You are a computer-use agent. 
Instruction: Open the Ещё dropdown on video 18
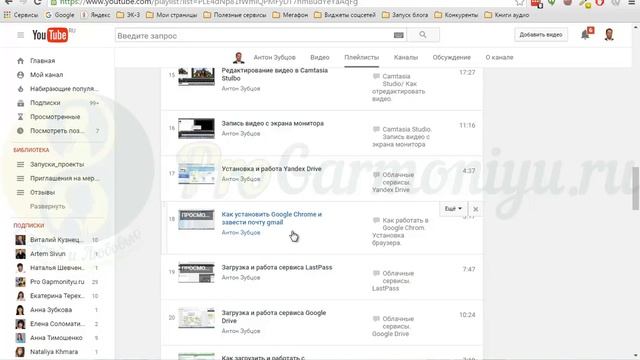(x=453, y=209)
